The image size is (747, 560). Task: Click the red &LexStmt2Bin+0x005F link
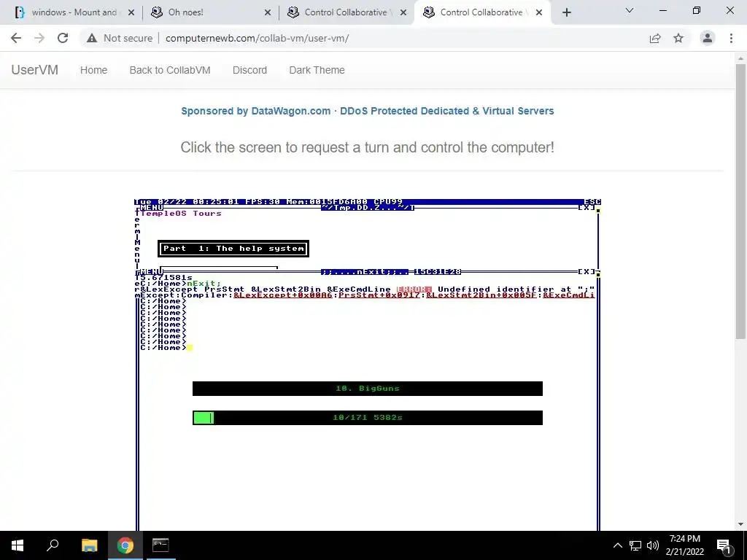point(481,295)
